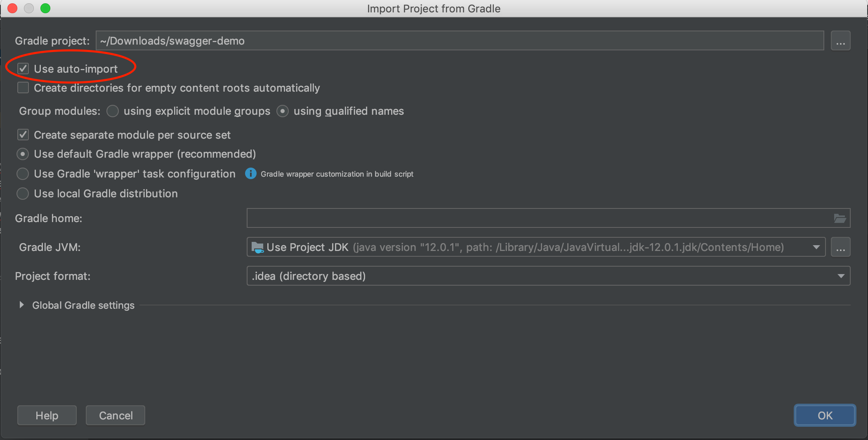Open browse button for Gradle project path
The image size is (868, 440).
[840, 41]
